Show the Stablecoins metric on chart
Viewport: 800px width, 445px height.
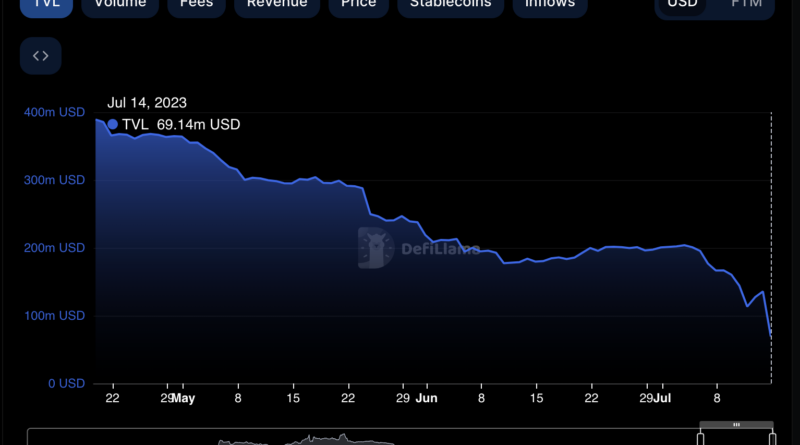click(449, 4)
